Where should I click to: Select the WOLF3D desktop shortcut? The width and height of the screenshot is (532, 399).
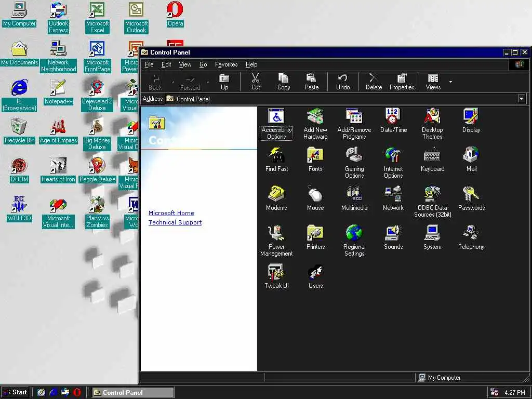point(19,209)
